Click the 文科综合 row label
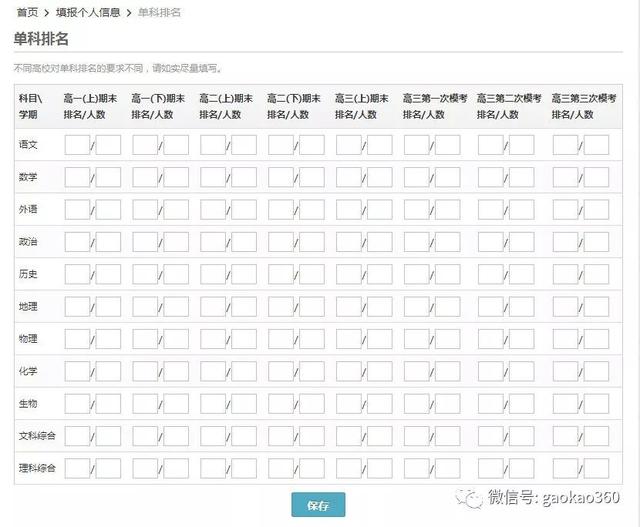Viewport: 640px width, 527px height. [37, 436]
